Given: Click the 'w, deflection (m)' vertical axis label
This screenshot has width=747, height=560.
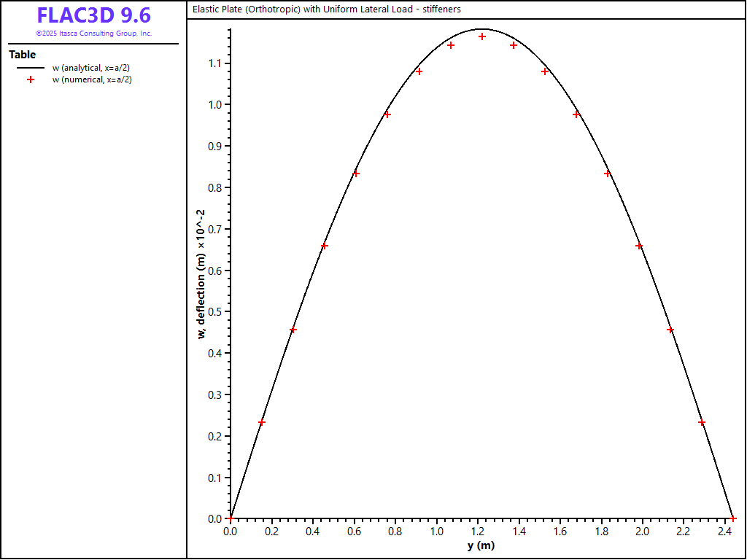Looking at the screenshot, I should 201,273.
